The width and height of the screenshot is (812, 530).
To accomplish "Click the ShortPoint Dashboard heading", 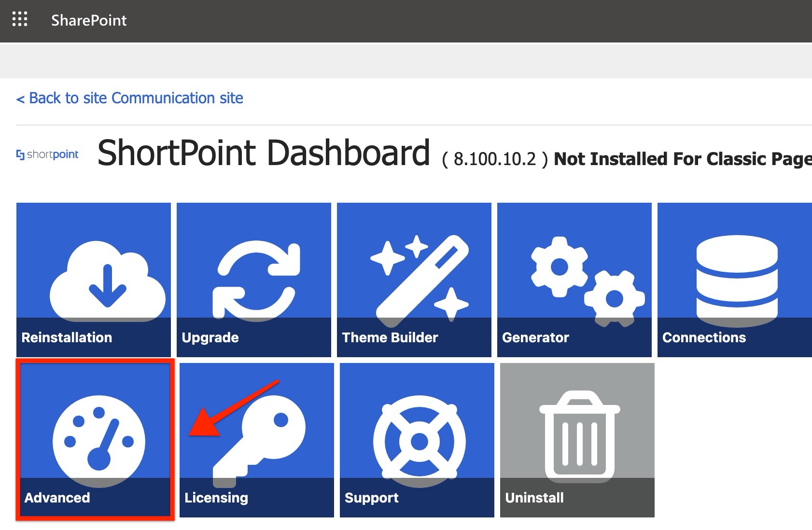I will 264,153.
